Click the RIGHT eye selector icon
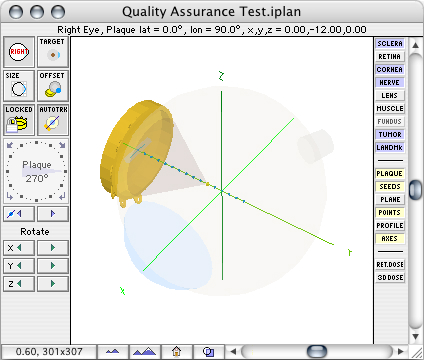The height and width of the screenshot is (360, 424). tap(19, 52)
